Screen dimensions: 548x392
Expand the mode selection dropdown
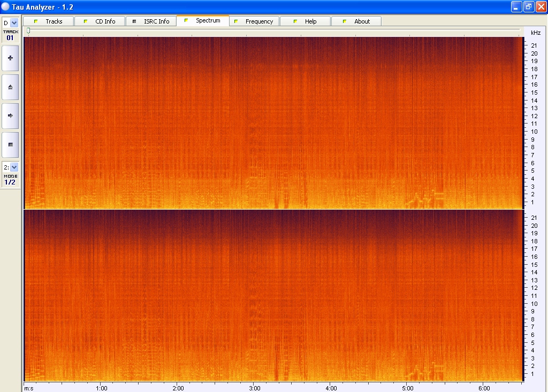pyautogui.click(x=13, y=167)
